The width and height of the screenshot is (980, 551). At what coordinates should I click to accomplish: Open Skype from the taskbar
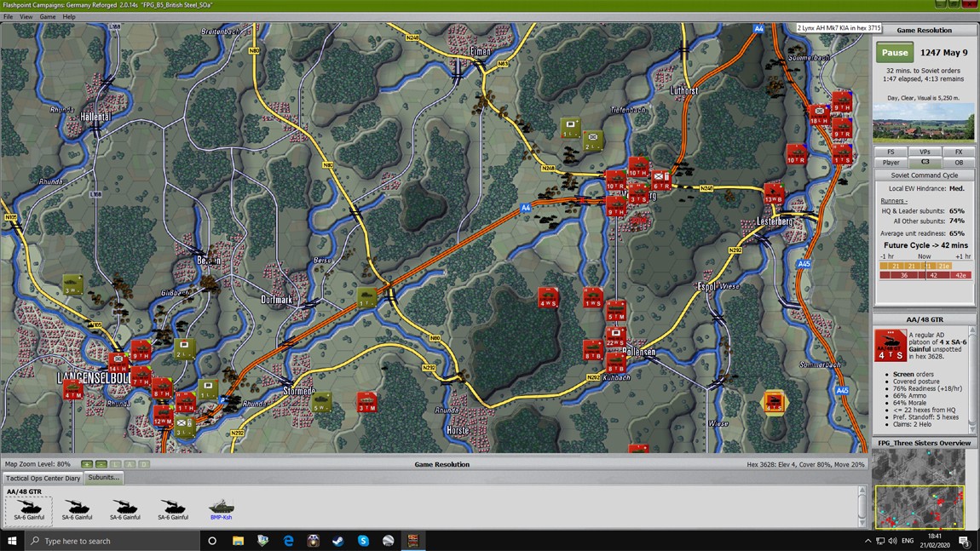point(363,541)
